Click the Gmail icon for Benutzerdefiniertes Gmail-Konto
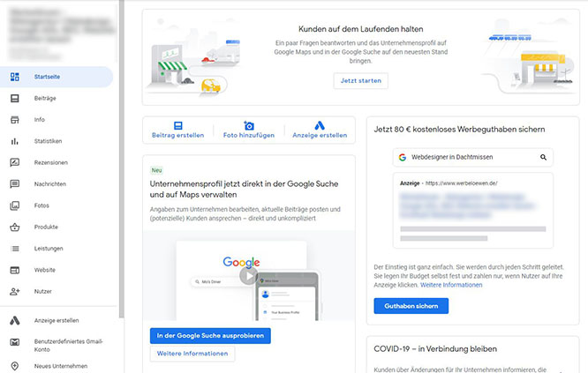This screenshot has width=588, height=373. [x=15, y=342]
